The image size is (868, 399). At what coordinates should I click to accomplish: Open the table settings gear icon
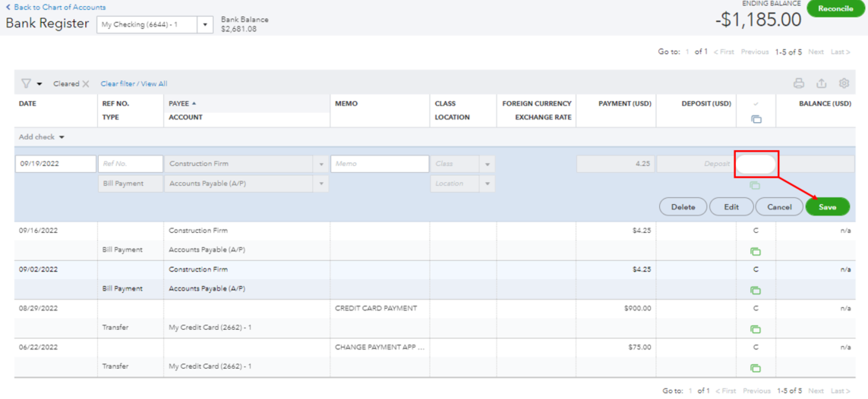pos(844,83)
